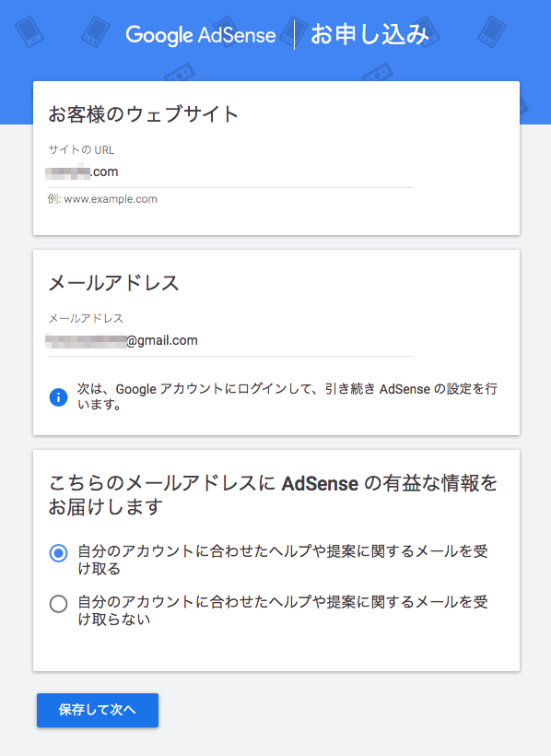
Task: Click the example www.example.com hint text
Action: (102, 199)
